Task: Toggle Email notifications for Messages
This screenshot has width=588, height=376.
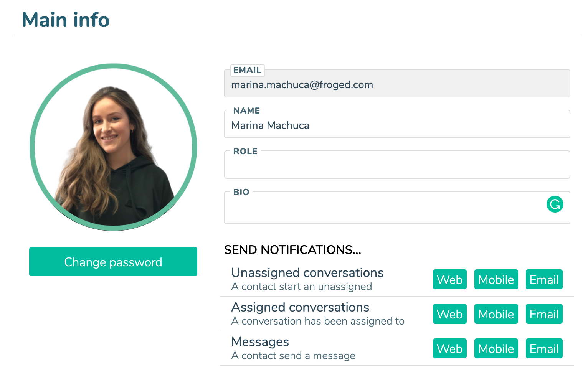Action: tap(544, 348)
